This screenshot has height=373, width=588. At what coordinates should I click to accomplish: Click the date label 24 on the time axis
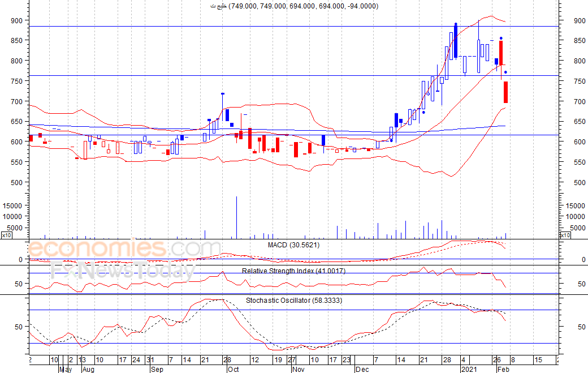[136, 360]
